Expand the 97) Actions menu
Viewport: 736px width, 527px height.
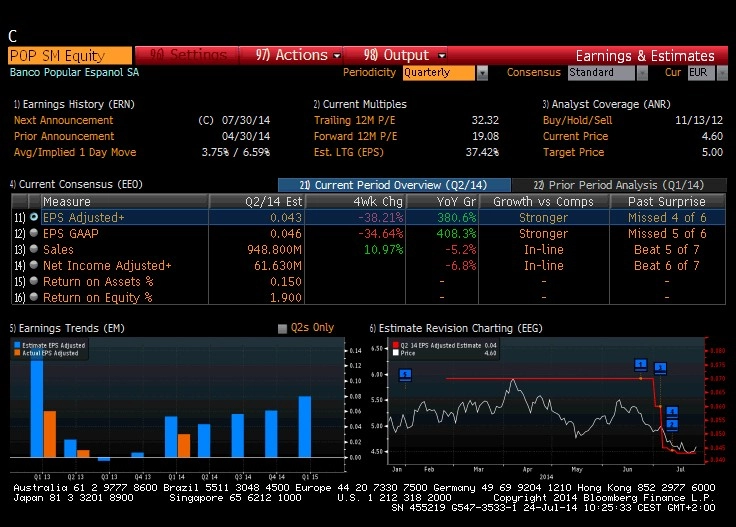point(298,55)
